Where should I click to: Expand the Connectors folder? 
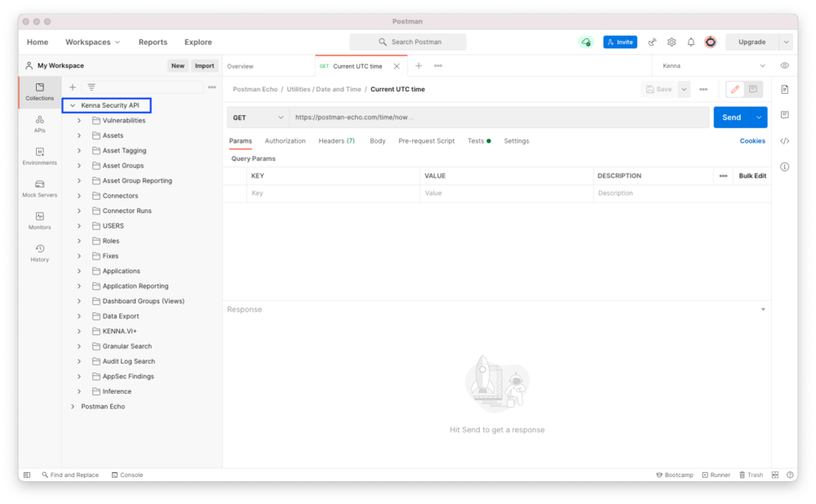click(x=79, y=196)
